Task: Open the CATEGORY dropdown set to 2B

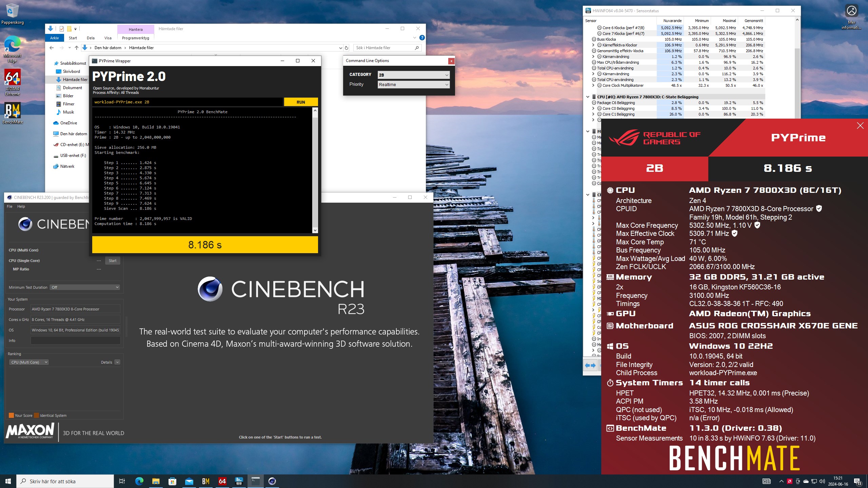Action: click(x=414, y=75)
